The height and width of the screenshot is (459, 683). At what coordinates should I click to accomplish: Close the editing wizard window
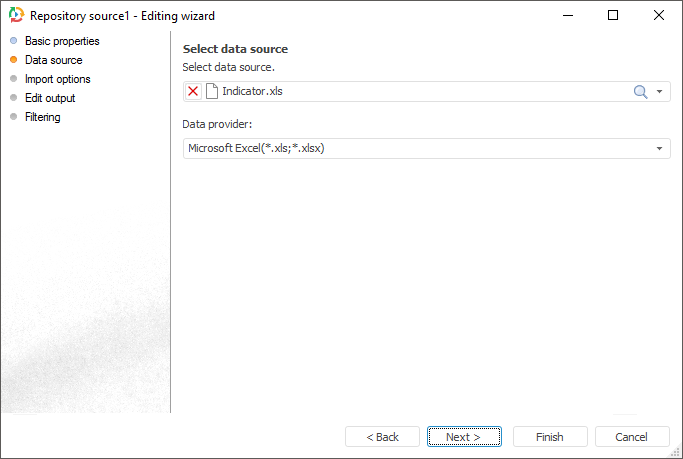[659, 16]
